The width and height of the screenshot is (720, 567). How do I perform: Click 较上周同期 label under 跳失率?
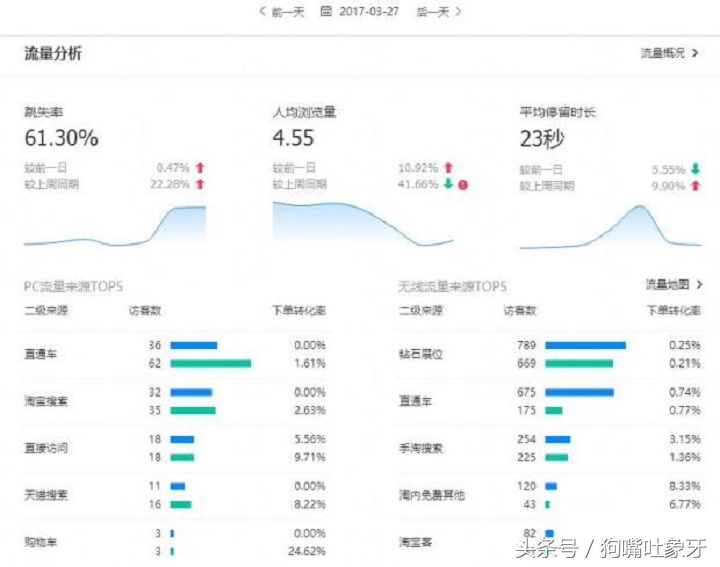click(x=51, y=185)
